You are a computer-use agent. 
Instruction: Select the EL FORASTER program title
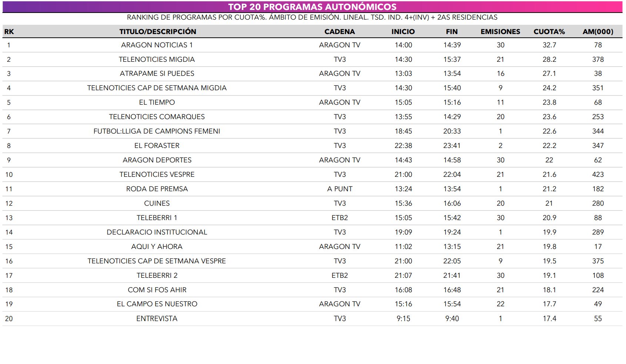[x=157, y=146]
